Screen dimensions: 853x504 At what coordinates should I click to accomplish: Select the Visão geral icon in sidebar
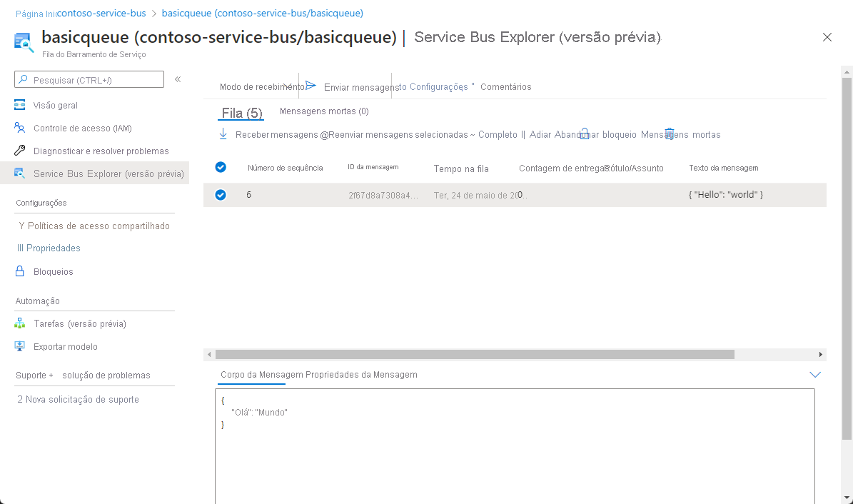[x=19, y=104]
